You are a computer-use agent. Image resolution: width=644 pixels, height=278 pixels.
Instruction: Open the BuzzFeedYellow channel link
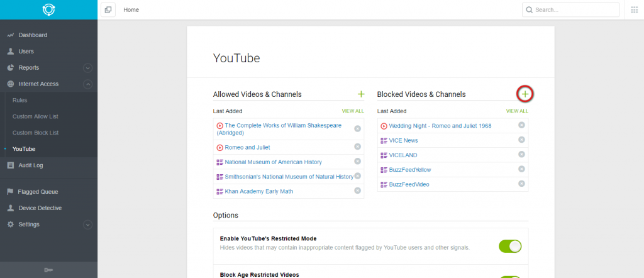pyautogui.click(x=410, y=170)
